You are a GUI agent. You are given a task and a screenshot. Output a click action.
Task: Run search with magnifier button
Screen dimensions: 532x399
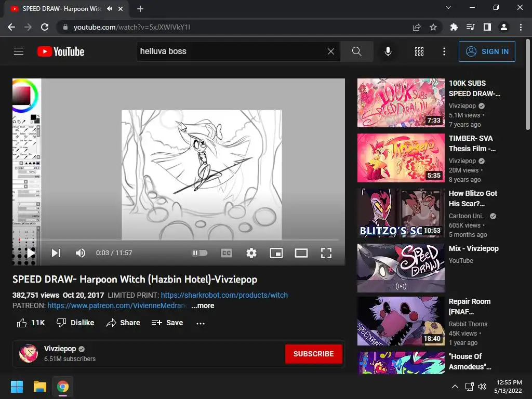pyautogui.click(x=356, y=51)
